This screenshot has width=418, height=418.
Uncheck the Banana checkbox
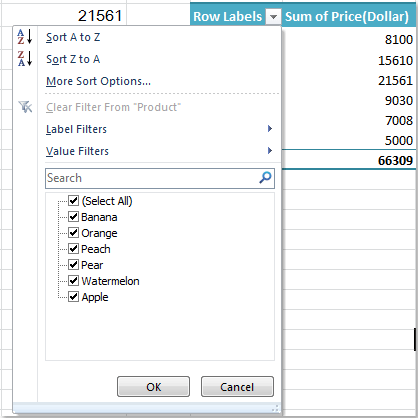[x=73, y=217]
